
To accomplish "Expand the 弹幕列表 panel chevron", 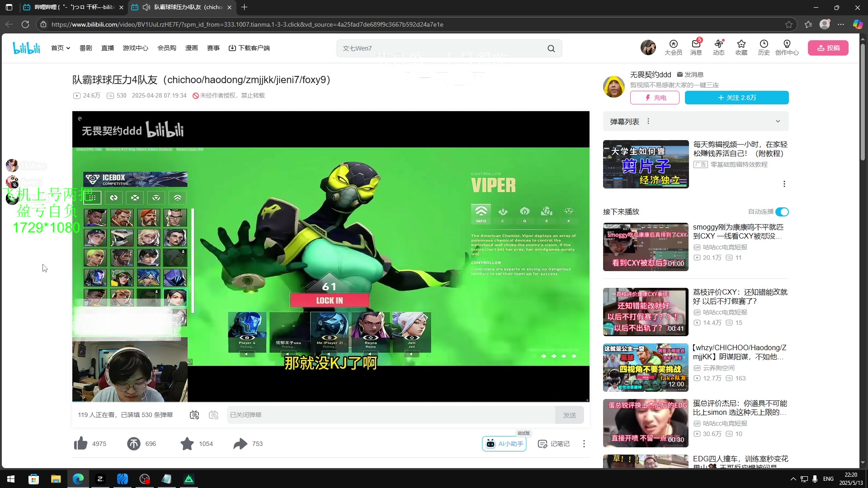I will tap(778, 121).
